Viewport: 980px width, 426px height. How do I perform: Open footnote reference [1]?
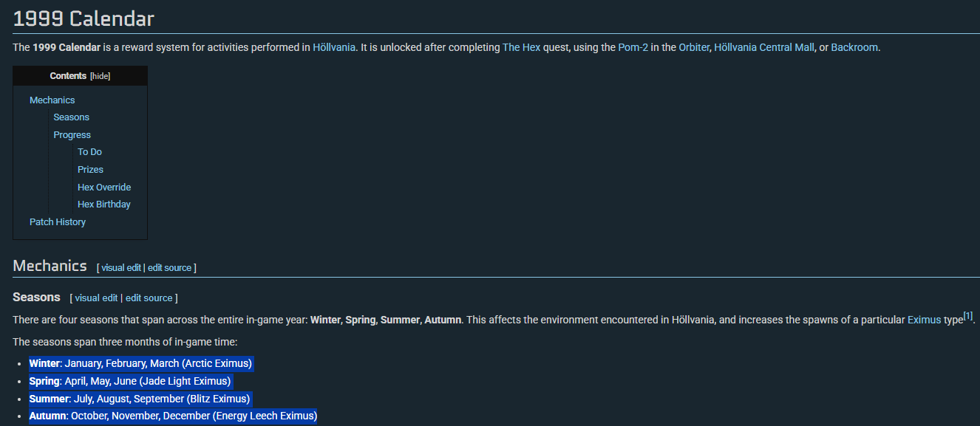tap(968, 316)
